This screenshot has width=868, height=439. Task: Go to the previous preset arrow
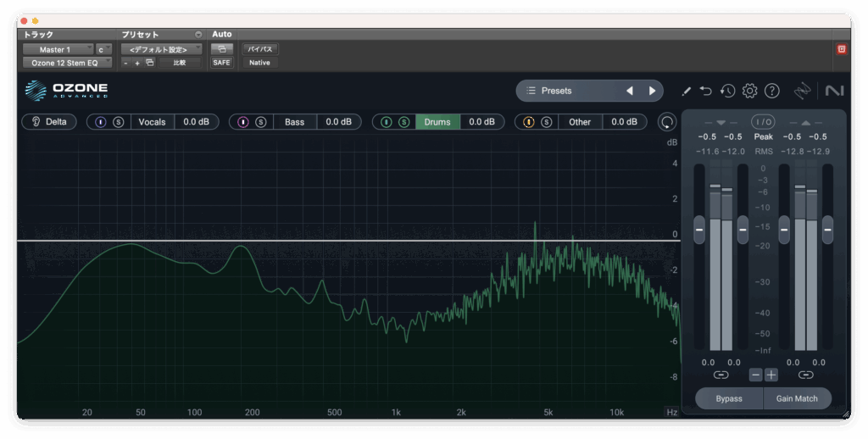click(629, 91)
